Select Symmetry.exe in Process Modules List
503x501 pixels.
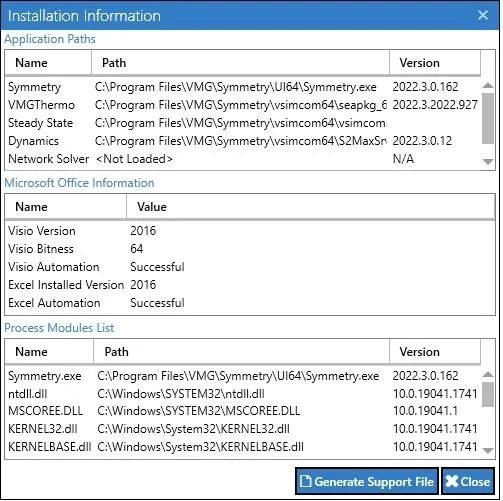[x=243, y=376]
